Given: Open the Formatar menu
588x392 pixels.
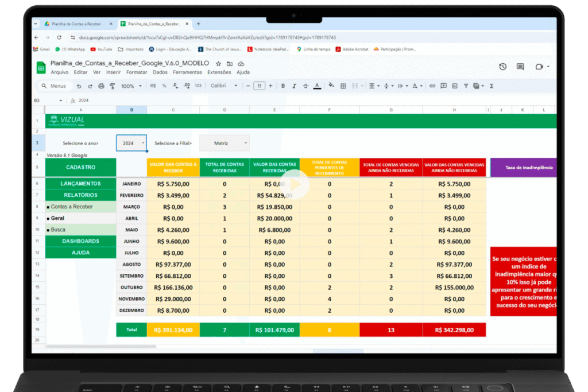Looking at the screenshot, I should coord(137,72).
